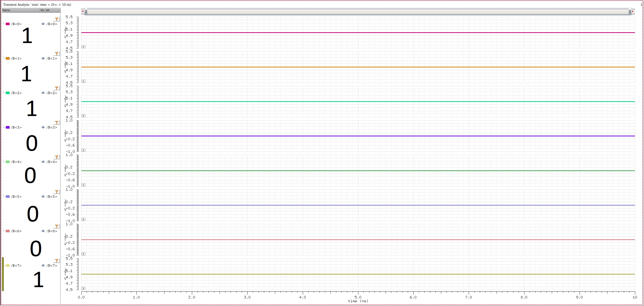Click the left red arrow of the zoom scrollbar
This screenshot has height=306, width=644.
[x=83, y=11]
